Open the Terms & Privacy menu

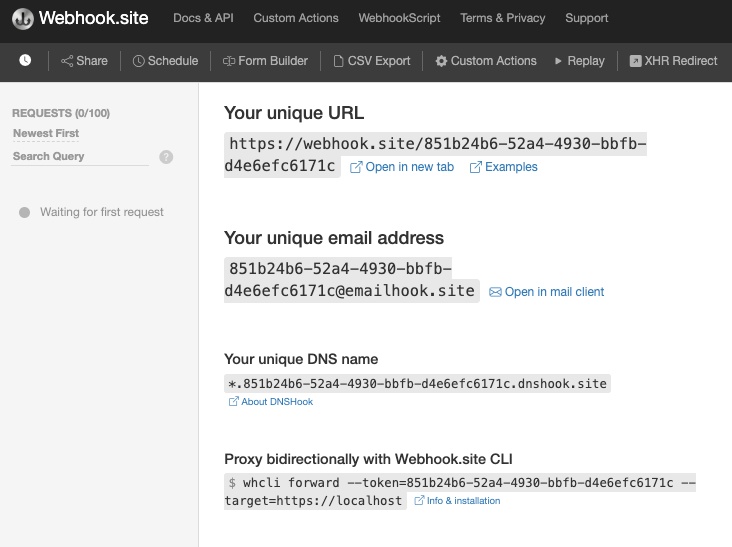503,18
